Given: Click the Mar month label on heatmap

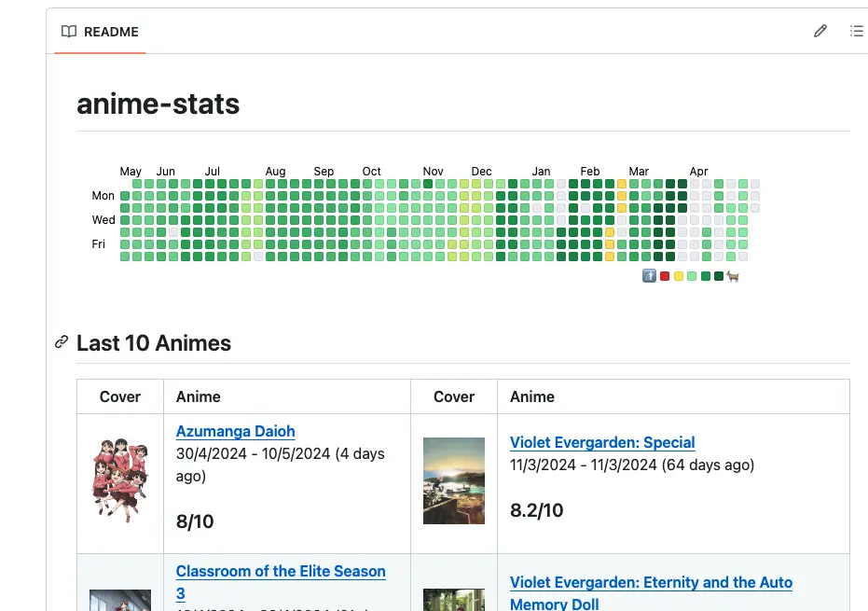Looking at the screenshot, I should click(x=639, y=171).
